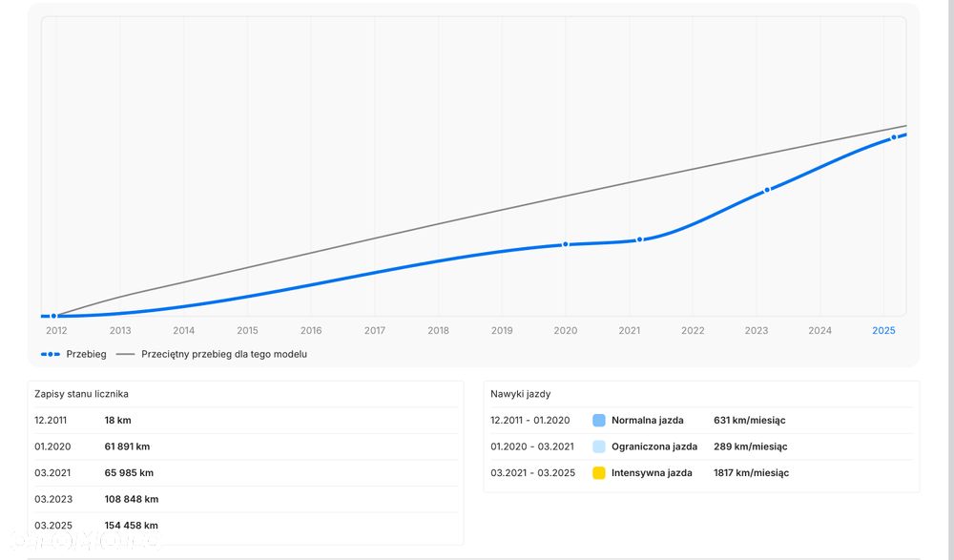Click the 2020 data point on chart
Screen dimensions: 954x560
565,244
